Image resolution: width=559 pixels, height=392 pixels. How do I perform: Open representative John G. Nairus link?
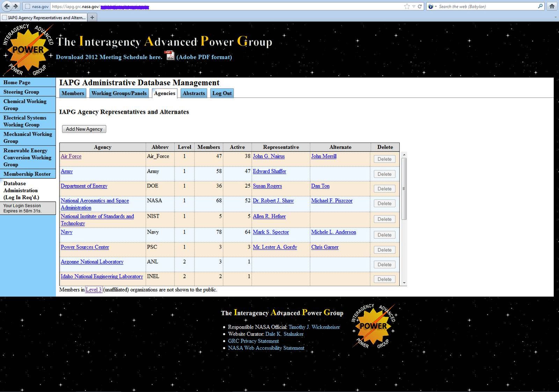pyautogui.click(x=269, y=156)
